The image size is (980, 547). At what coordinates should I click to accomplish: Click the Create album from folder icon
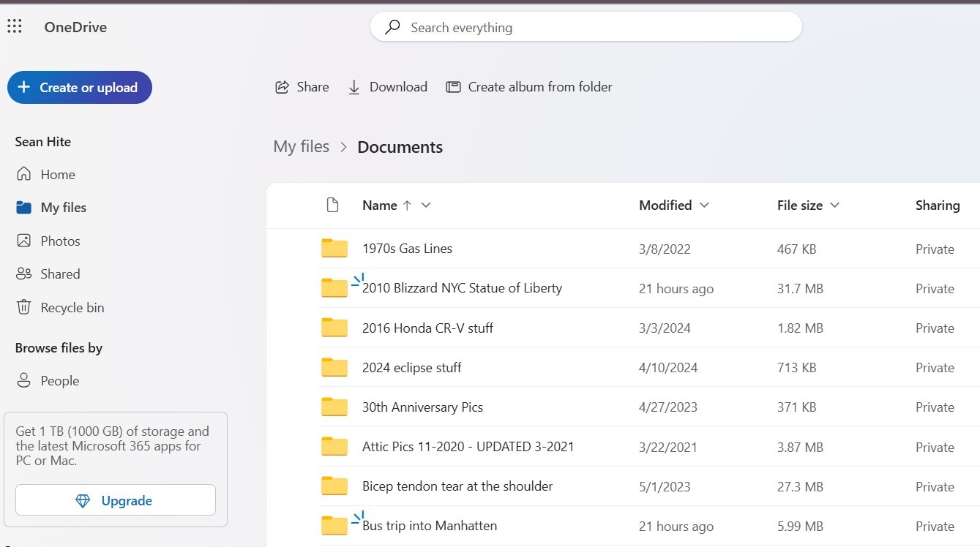453,87
